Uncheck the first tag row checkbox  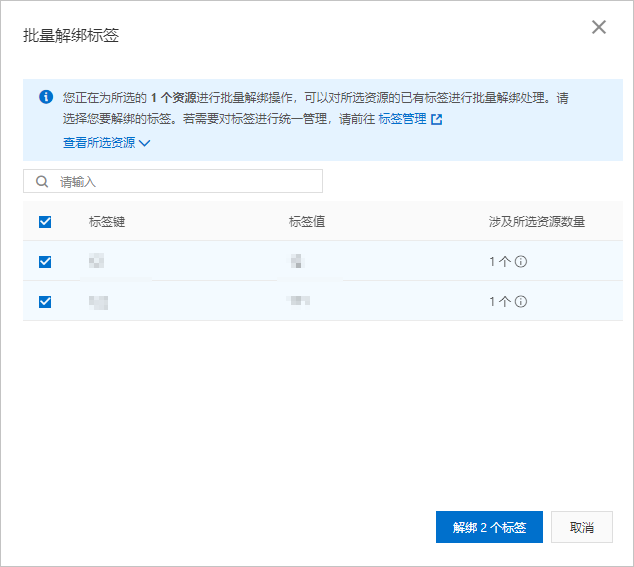click(x=45, y=262)
